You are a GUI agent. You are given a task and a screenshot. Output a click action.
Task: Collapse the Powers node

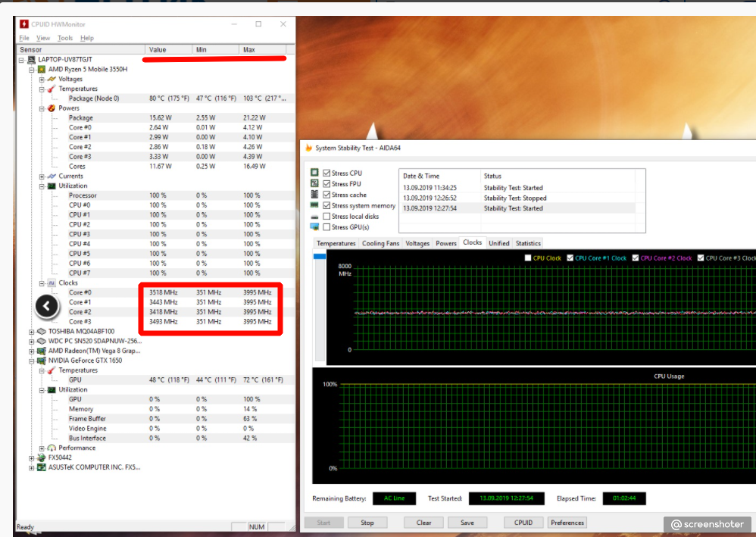click(x=42, y=108)
